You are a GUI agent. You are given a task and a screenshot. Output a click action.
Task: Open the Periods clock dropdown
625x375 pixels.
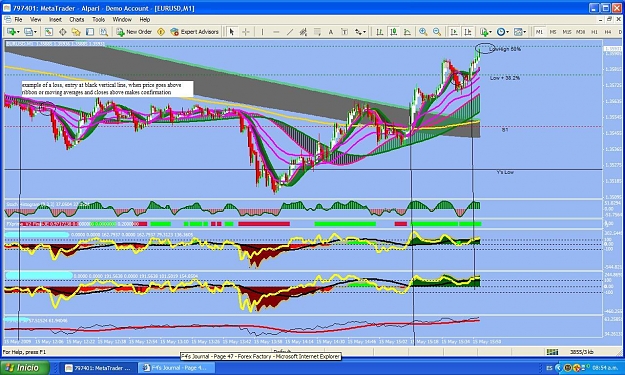pos(502,32)
